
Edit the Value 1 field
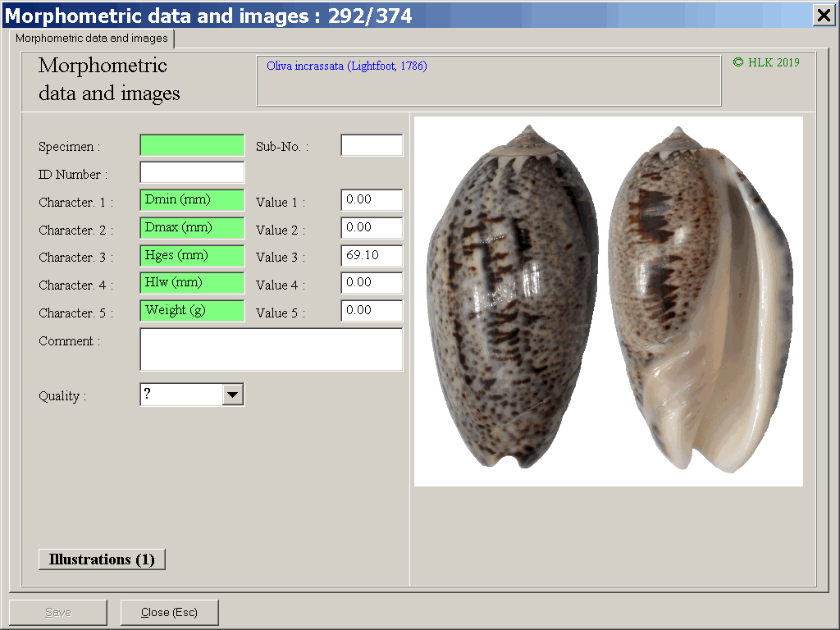(372, 200)
